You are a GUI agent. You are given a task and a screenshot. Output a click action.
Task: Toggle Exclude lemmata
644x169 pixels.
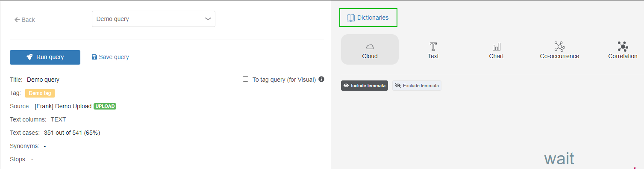pyautogui.click(x=417, y=86)
